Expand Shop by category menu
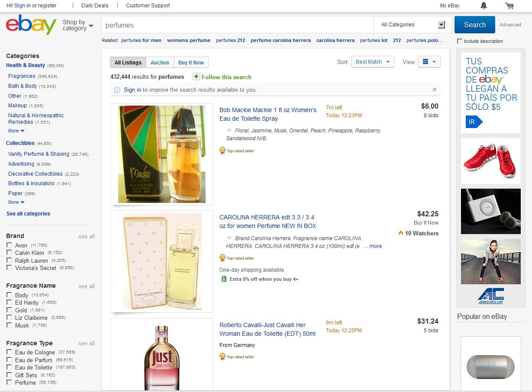Viewport: 532px width, 392px height. (x=78, y=25)
